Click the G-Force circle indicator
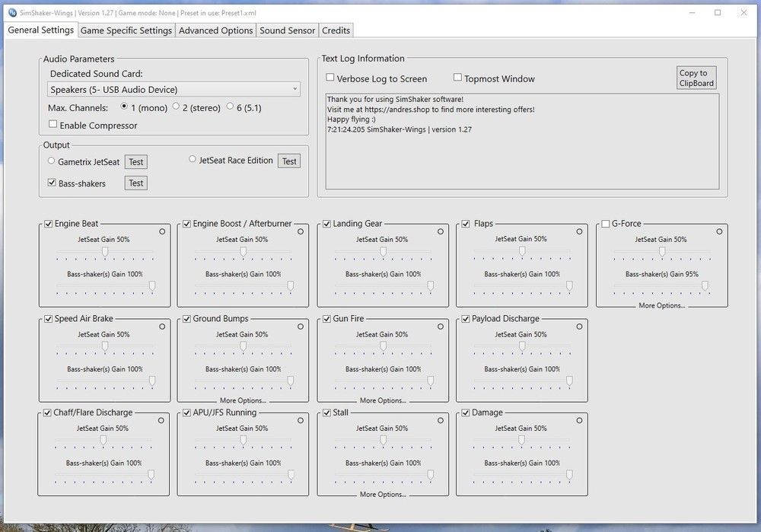The width and height of the screenshot is (761, 532). click(719, 231)
